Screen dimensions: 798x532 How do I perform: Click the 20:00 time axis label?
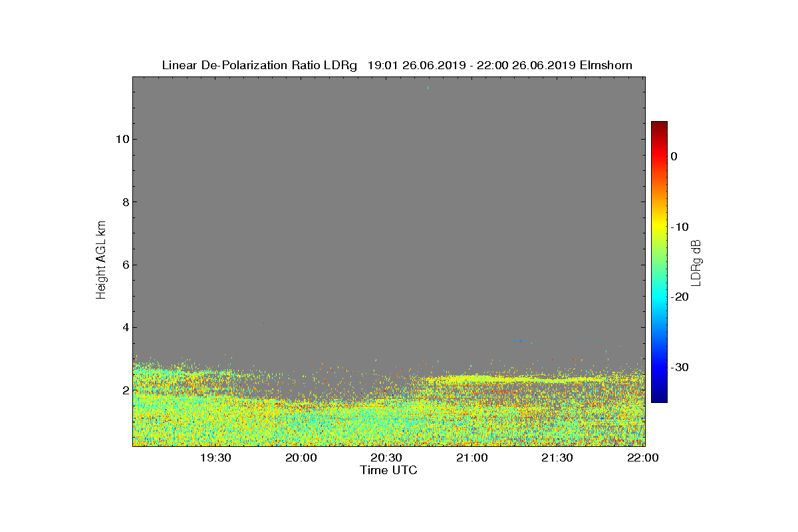pyautogui.click(x=301, y=458)
